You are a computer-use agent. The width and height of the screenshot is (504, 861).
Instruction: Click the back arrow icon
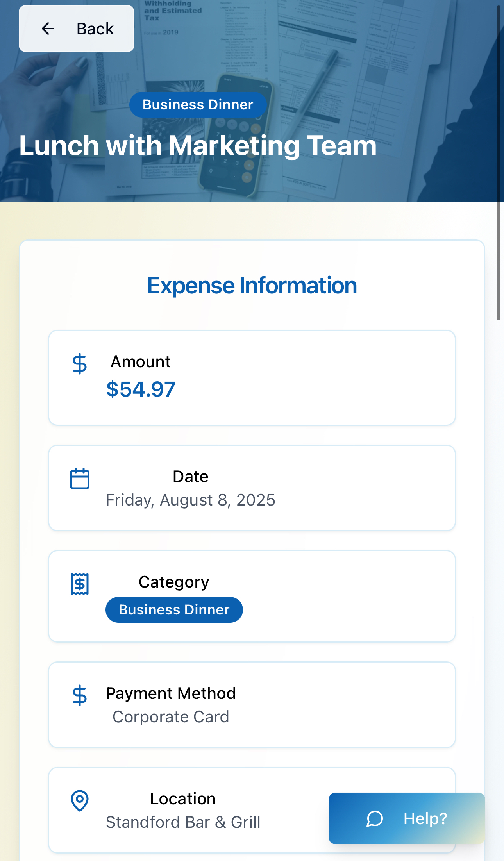click(x=48, y=29)
